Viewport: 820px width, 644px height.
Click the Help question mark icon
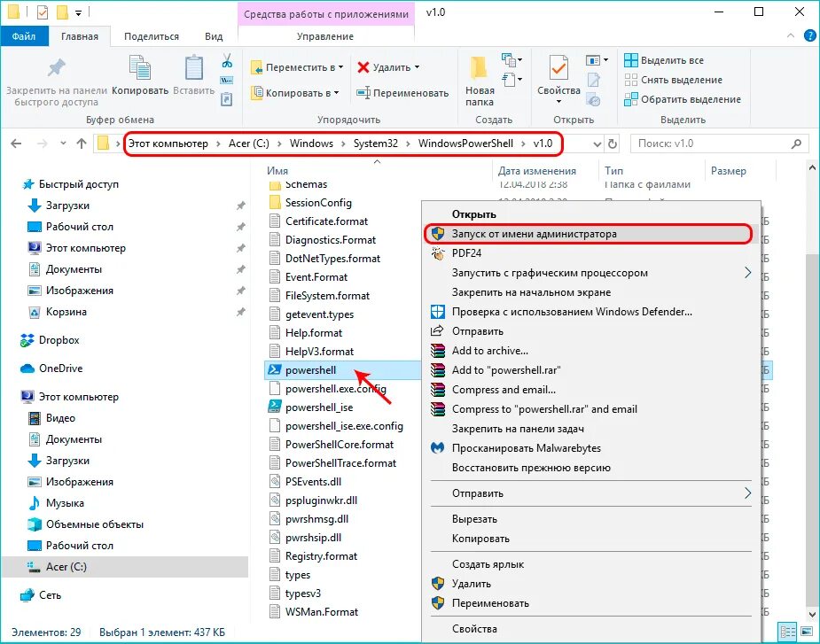pyautogui.click(x=809, y=36)
